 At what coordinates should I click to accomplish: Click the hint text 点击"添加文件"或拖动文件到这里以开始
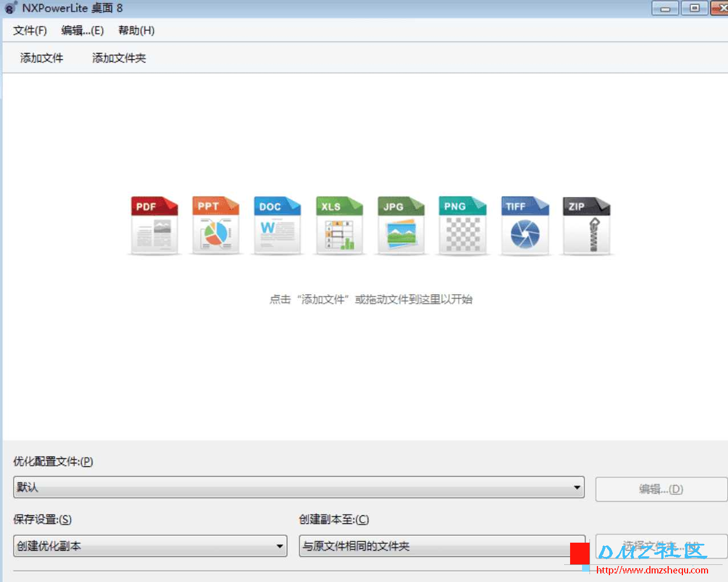[x=371, y=299]
